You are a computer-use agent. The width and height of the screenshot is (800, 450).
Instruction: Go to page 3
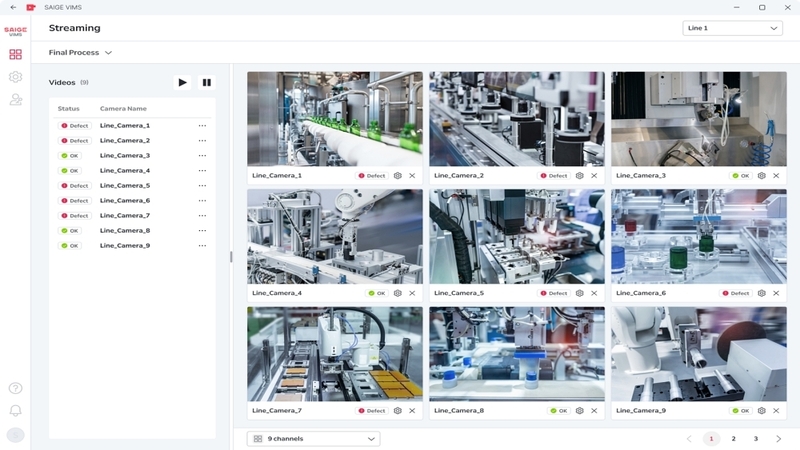click(756, 439)
